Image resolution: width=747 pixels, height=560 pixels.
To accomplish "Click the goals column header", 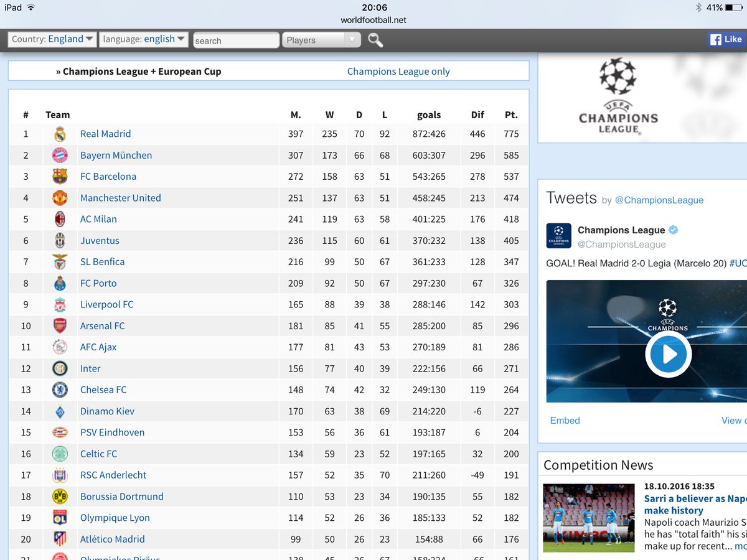I will (429, 114).
